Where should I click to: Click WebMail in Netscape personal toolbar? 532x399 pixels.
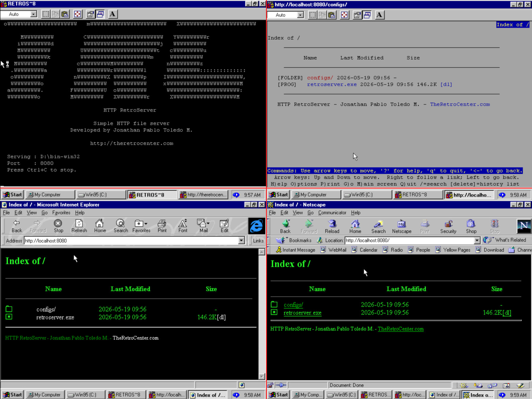333,250
